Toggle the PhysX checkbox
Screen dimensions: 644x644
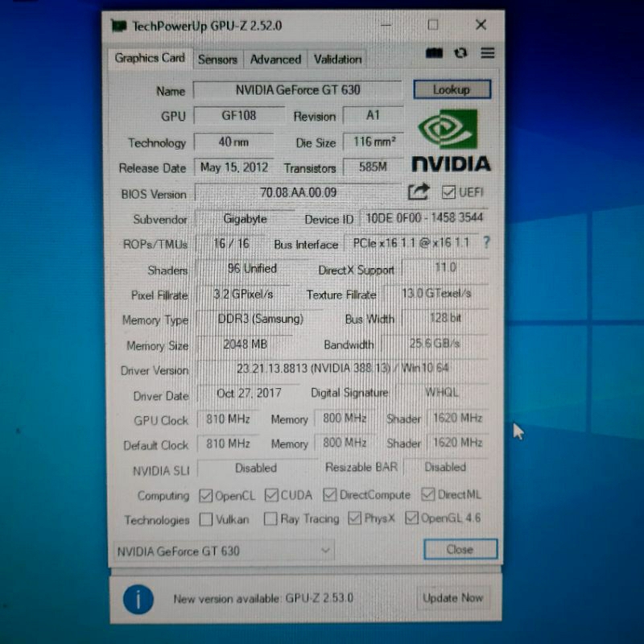click(x=354, y=518)
